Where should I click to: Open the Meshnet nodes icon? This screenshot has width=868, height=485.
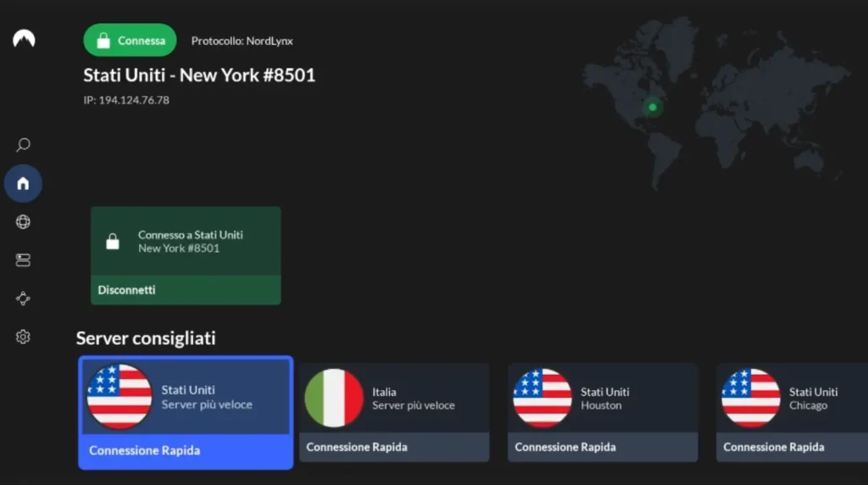point(23,298)
